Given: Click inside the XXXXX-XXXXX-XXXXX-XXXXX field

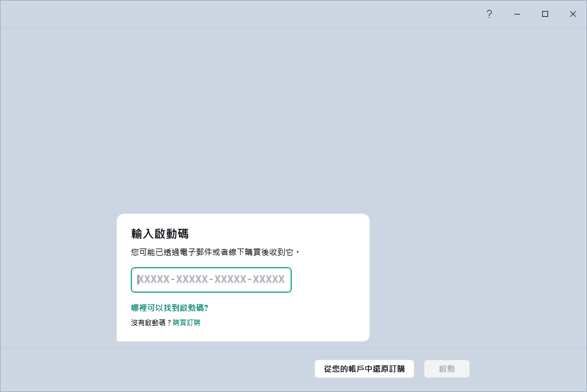Looking at the screenshot, I should click(211, 280).
